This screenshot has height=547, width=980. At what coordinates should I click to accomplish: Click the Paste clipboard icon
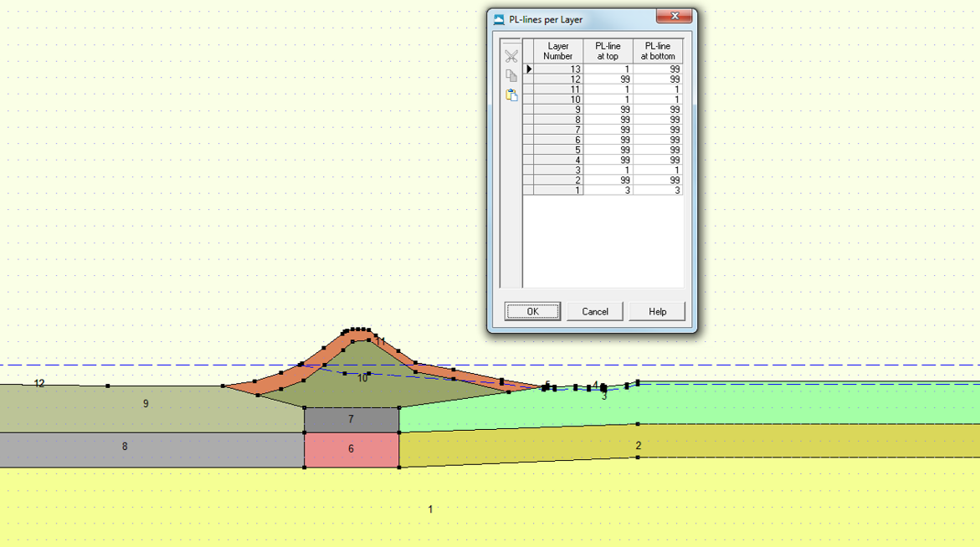[511, 95]
